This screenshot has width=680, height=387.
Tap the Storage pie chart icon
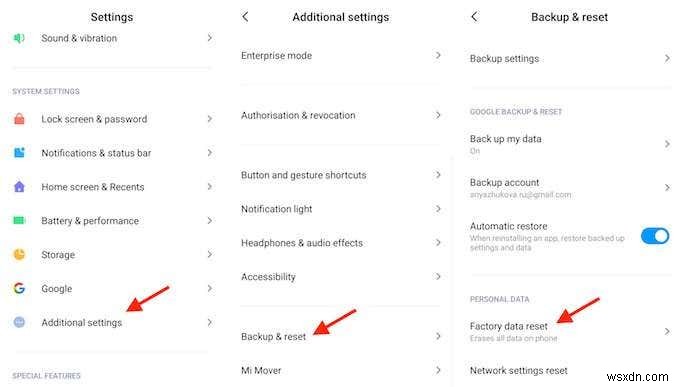(x=19, y=254)
